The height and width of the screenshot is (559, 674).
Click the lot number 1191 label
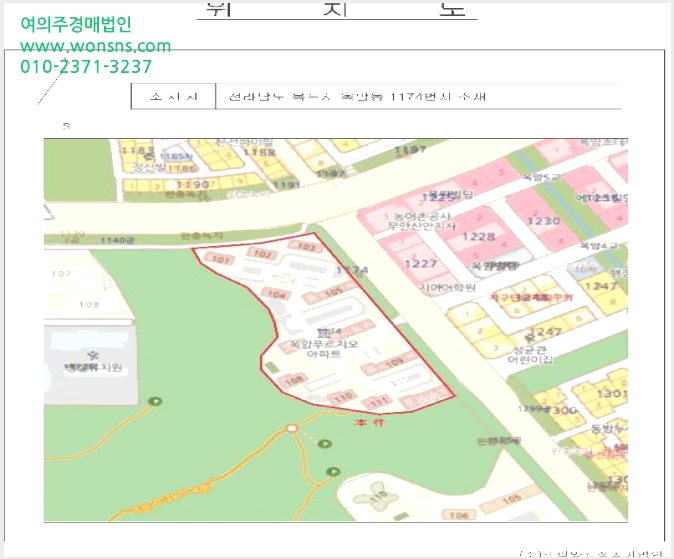coord(287,185)
